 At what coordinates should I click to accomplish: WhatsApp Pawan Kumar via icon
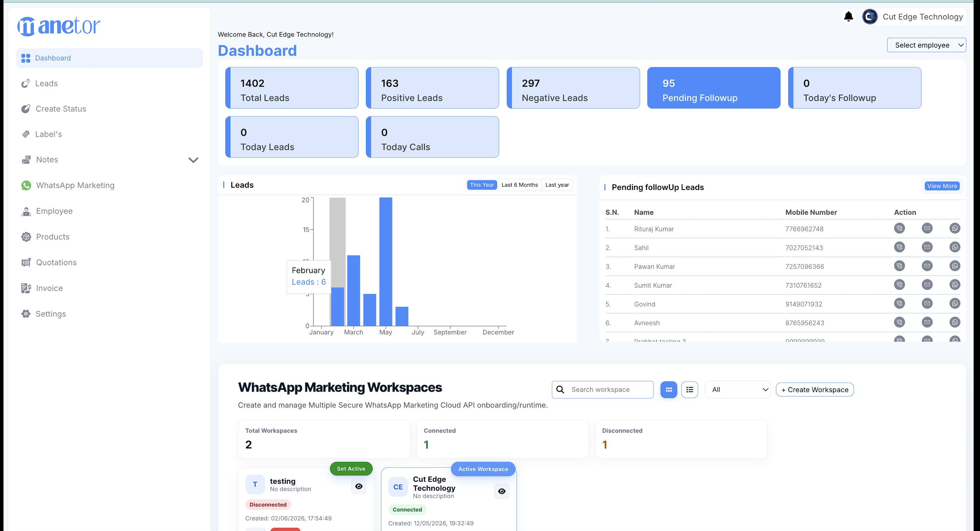955,266
